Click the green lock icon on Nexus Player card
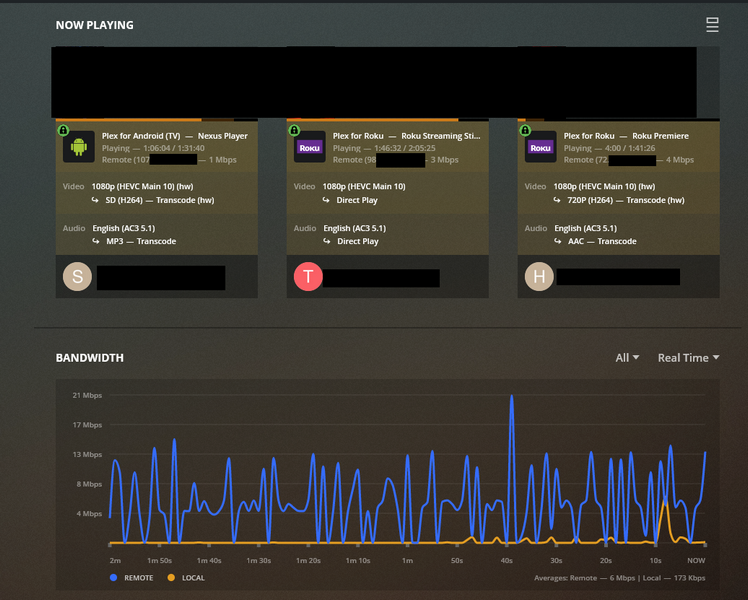 click(x=62, y=130)
